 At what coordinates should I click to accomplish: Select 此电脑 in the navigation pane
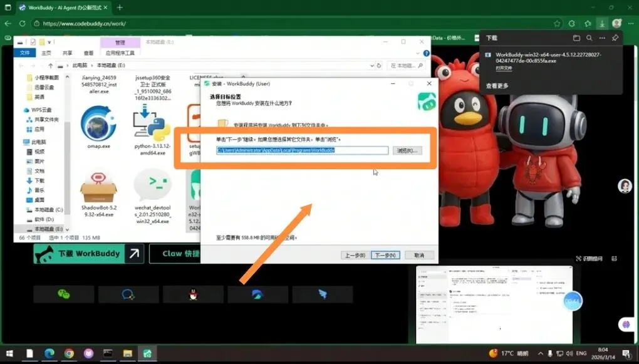34,142
